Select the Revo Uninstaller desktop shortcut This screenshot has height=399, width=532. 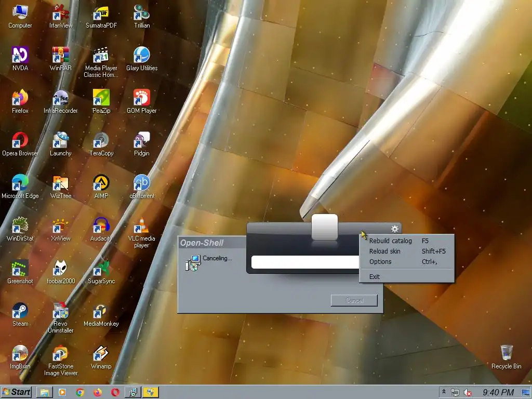61,318
